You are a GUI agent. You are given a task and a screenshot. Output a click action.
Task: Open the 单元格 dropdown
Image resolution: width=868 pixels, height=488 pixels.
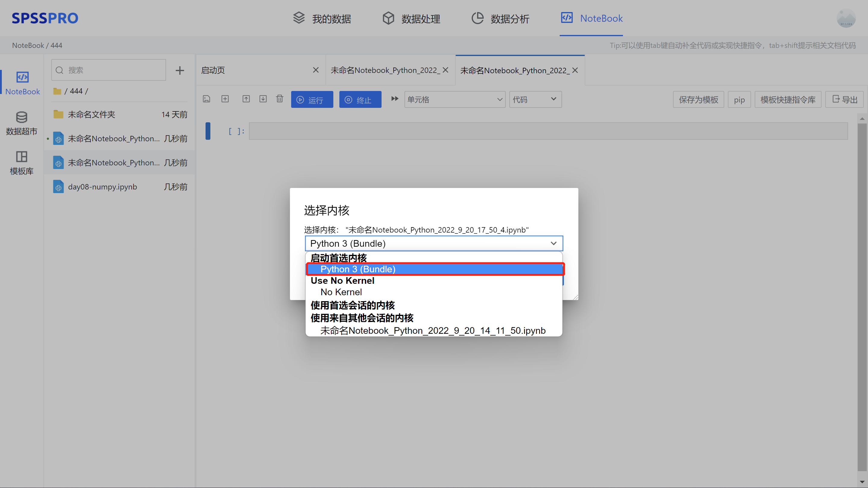click(x=454, y=99)
